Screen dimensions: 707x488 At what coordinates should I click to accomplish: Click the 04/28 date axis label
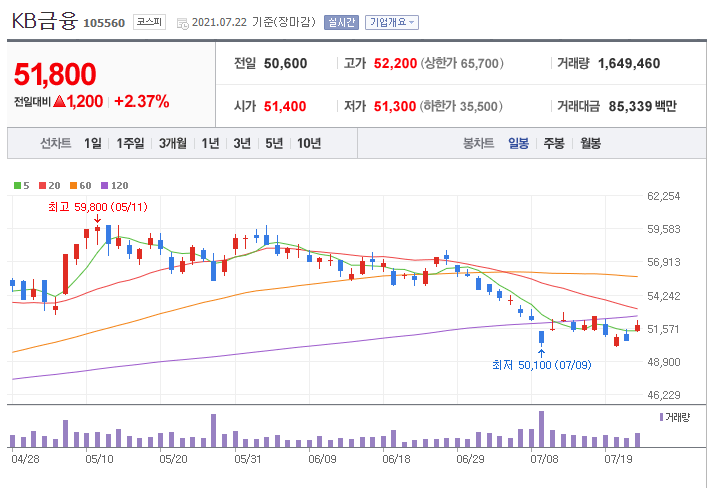pyautogui.click(x=25, y=460)
